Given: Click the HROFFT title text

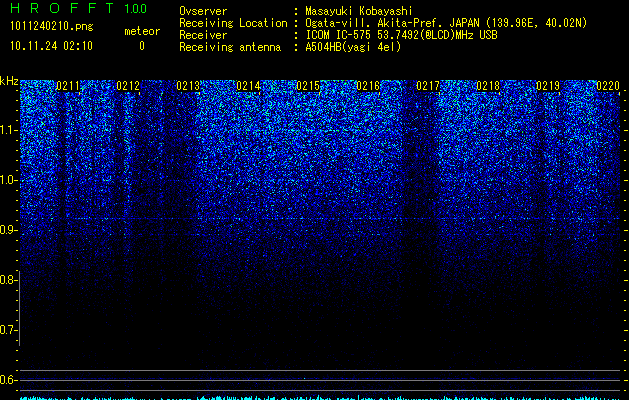Looking at the screenshot, I should tap(62, 8).
